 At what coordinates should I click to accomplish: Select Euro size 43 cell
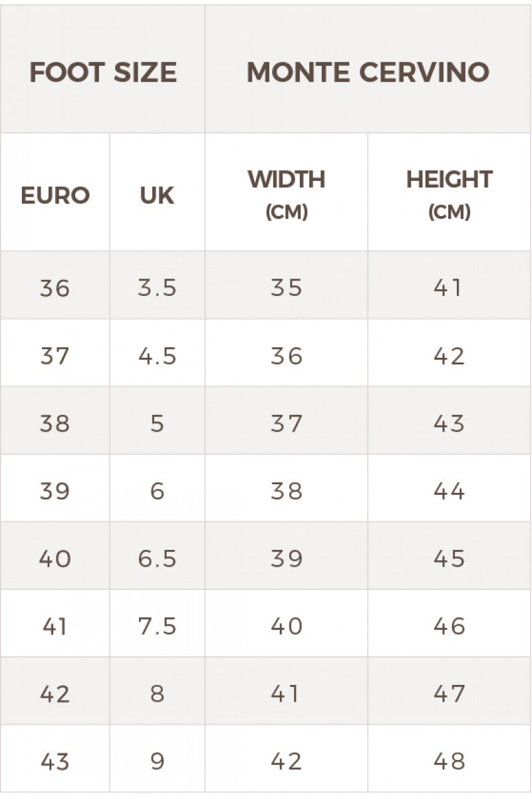55,761
